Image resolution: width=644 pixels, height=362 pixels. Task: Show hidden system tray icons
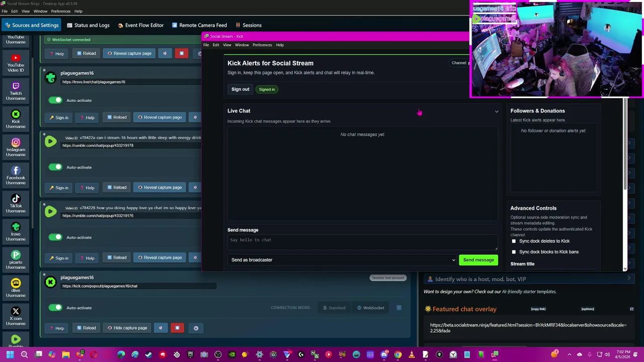(x=569, y=354)
